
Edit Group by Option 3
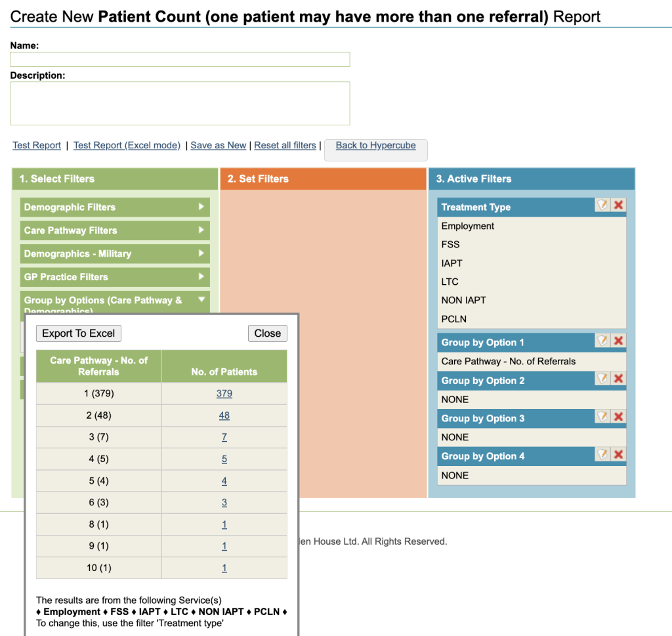click(602, 417)
